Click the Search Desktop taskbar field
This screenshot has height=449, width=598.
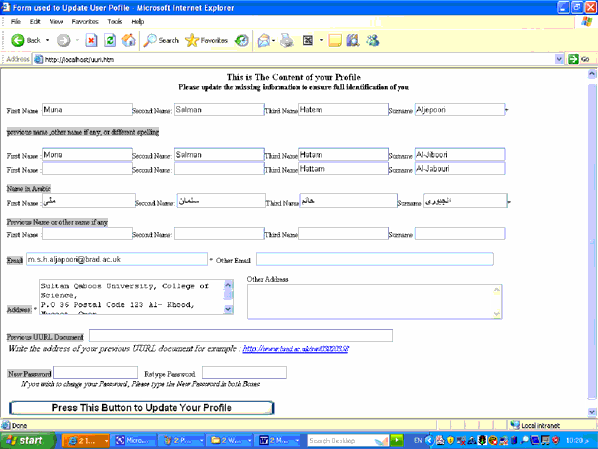click(347, 441)
